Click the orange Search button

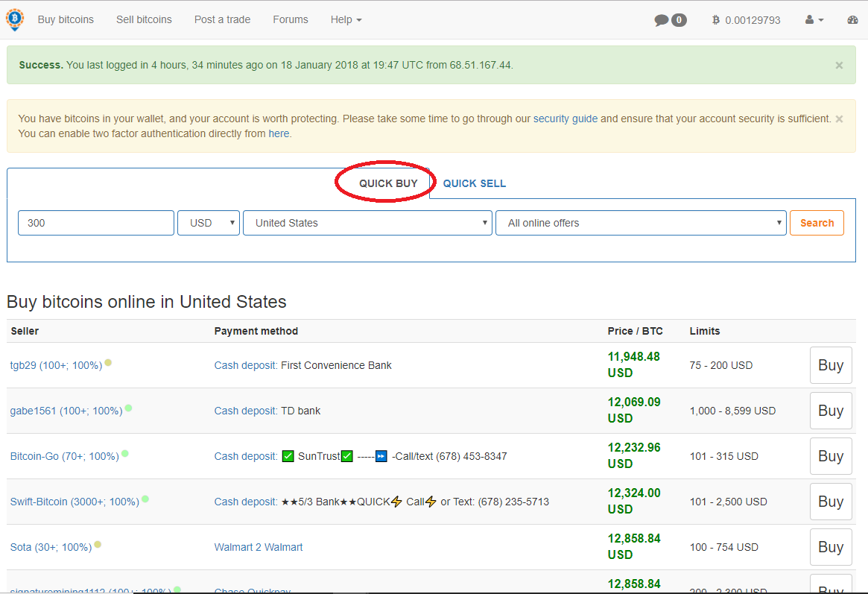(x=817, y=223)
